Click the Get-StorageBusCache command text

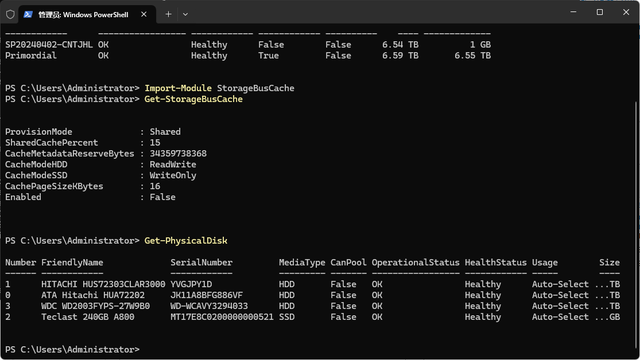point(193,99)
